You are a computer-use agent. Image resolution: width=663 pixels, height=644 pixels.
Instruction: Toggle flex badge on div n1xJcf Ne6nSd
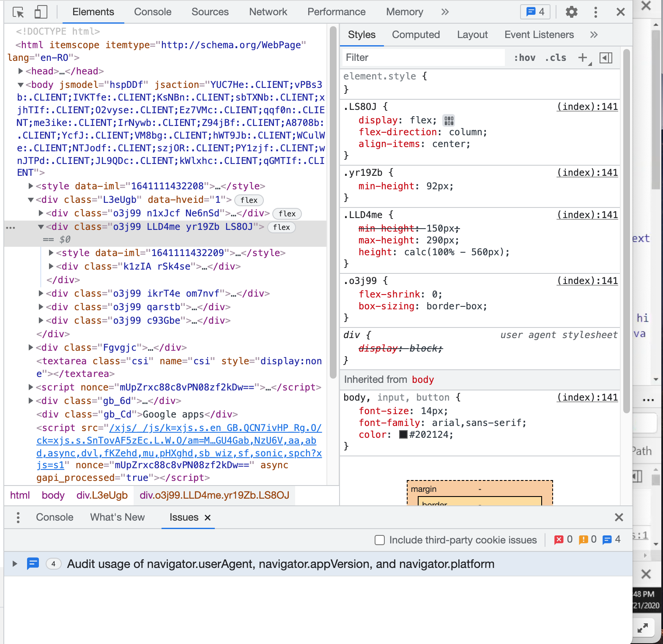point(287,213)
